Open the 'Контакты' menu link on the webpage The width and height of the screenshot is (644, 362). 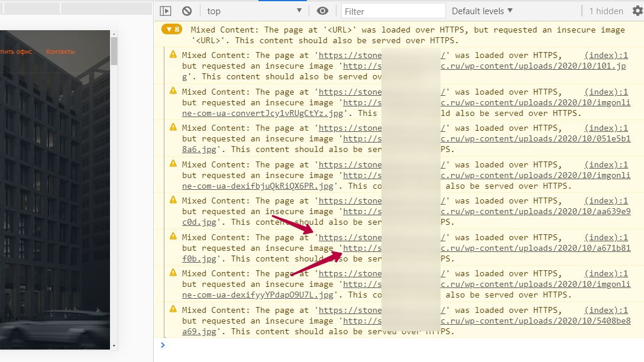point(60,51)
